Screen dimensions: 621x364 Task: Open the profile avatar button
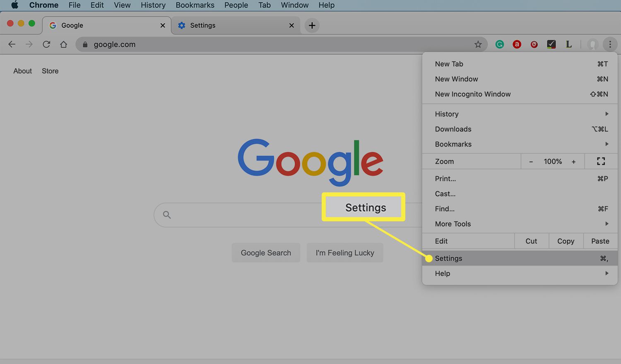click(x=593, y=44)
